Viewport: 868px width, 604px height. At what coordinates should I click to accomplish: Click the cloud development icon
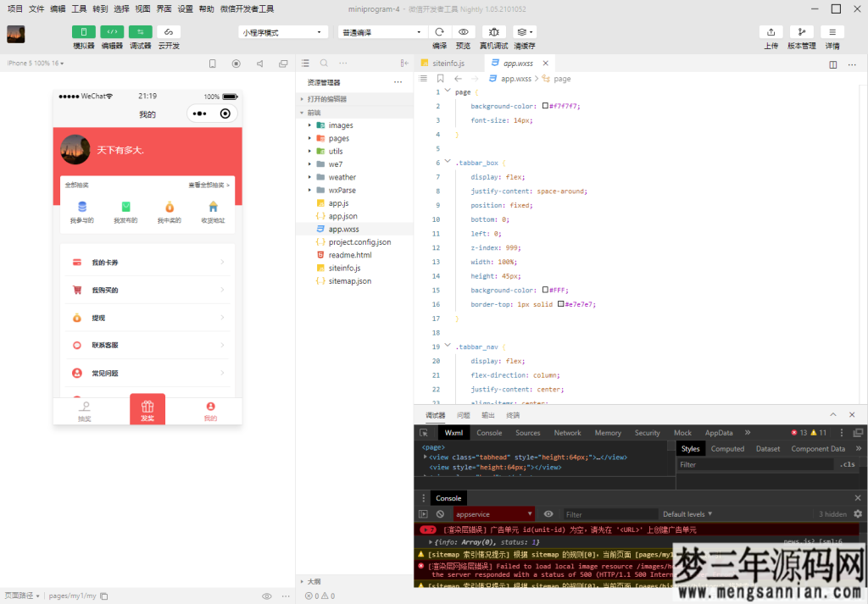[x=169, y=32]
